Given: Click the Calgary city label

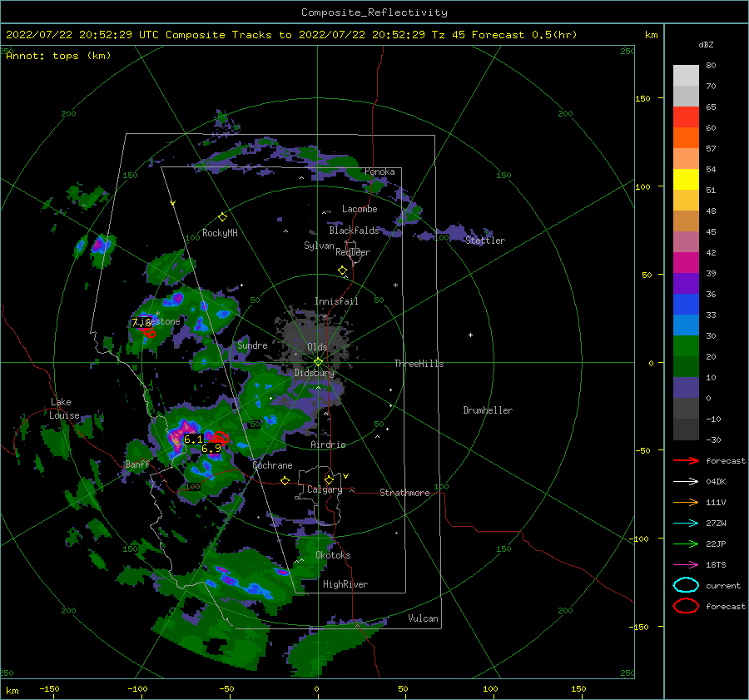Looking at the screenshot, I should coord(325,489).
